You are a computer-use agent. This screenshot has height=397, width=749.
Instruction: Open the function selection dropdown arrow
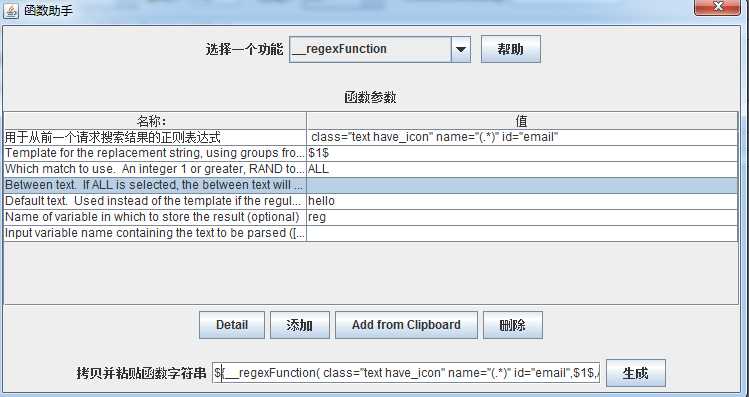coord(460,49)
